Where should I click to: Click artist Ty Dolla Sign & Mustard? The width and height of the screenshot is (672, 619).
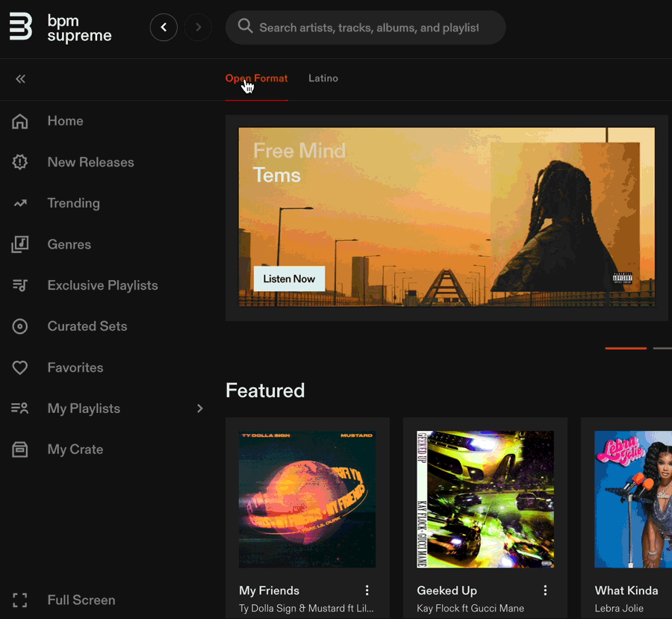(x=306, y=609)
